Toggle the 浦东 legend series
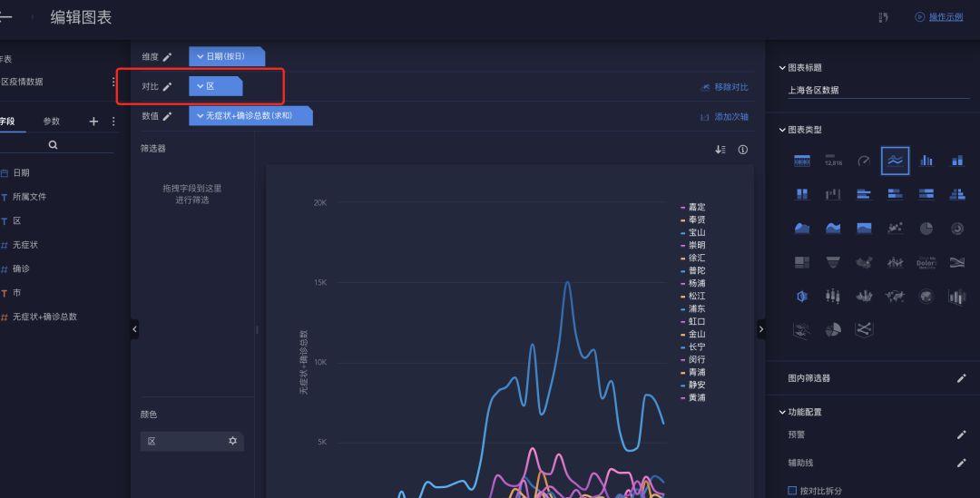Image resolution: width=980 pixels, height=498 pixels. (693, 308)
